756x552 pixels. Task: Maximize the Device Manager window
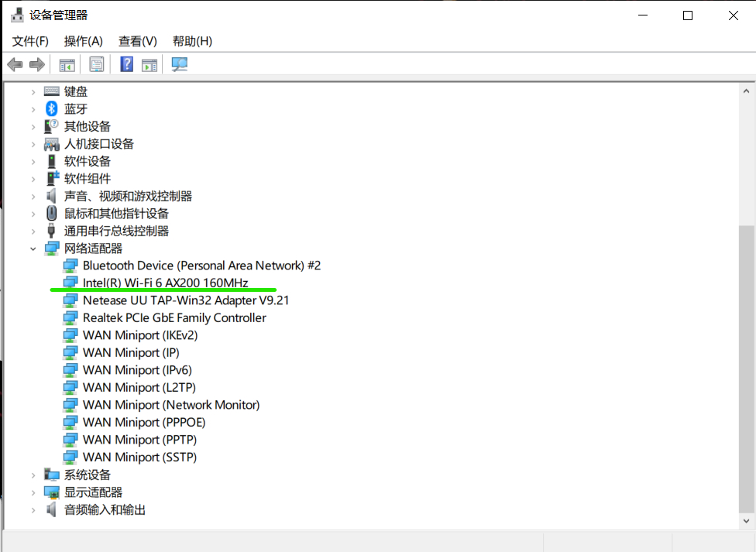tap(688, 15)
